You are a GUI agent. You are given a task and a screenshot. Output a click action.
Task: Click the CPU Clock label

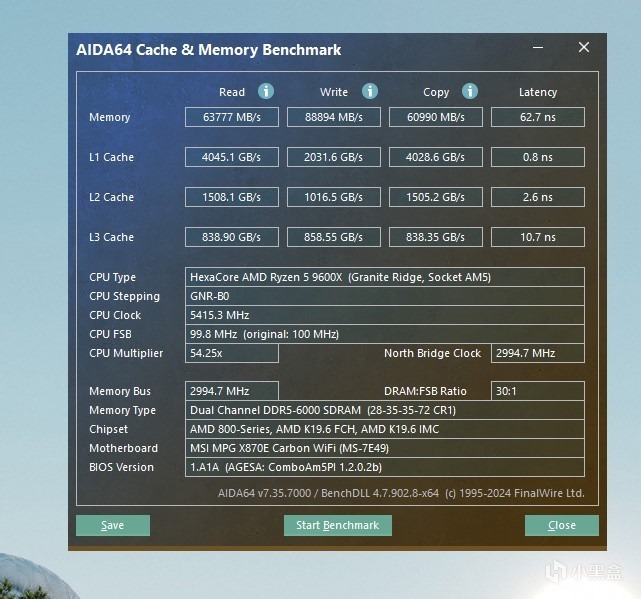click(x=115, y=315)
